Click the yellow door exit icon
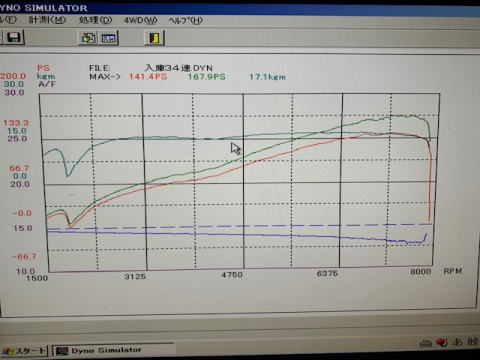 click(x=154, y=38)
